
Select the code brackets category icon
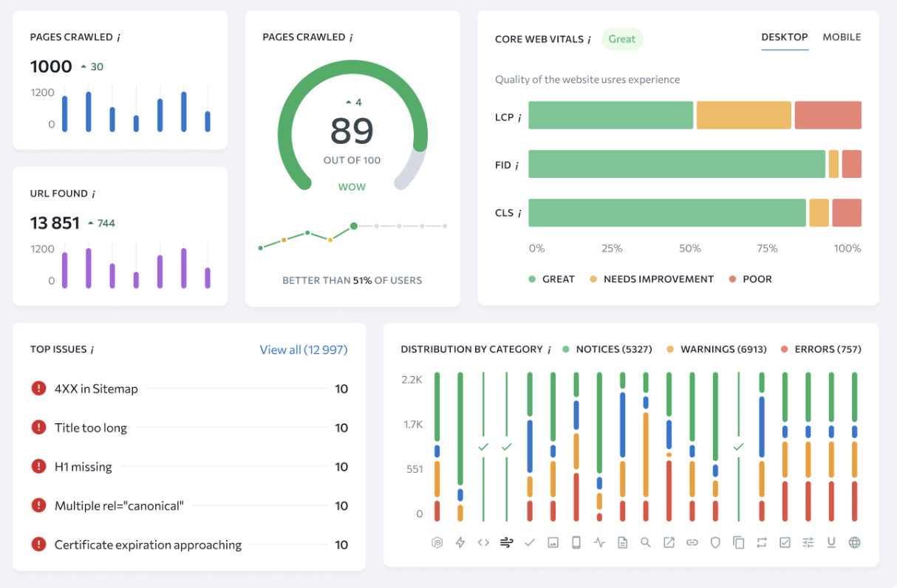click(x=483, y=542)
